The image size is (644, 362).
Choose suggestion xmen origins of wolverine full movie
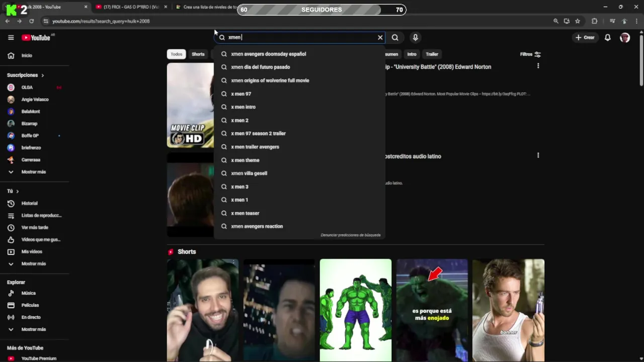click(x=299, y=80)
